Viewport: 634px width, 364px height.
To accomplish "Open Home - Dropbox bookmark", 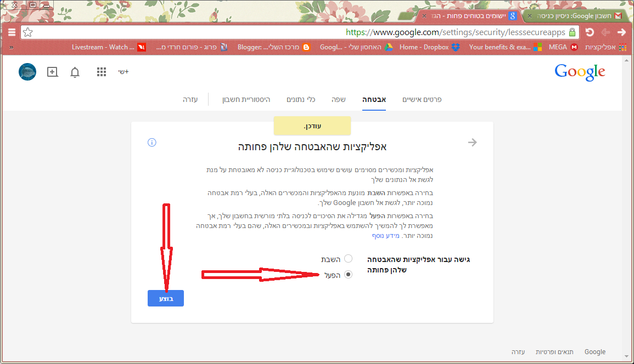I will 429,47.
